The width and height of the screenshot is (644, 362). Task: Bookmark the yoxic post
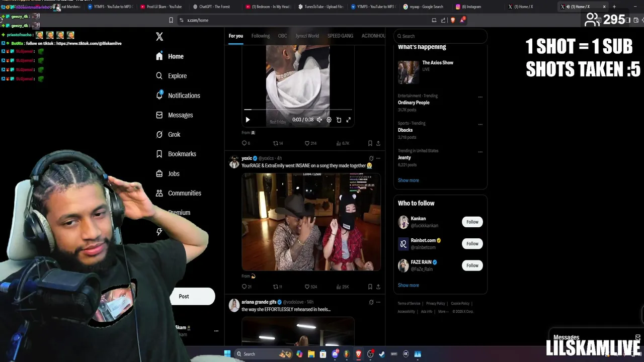[370, 287]
